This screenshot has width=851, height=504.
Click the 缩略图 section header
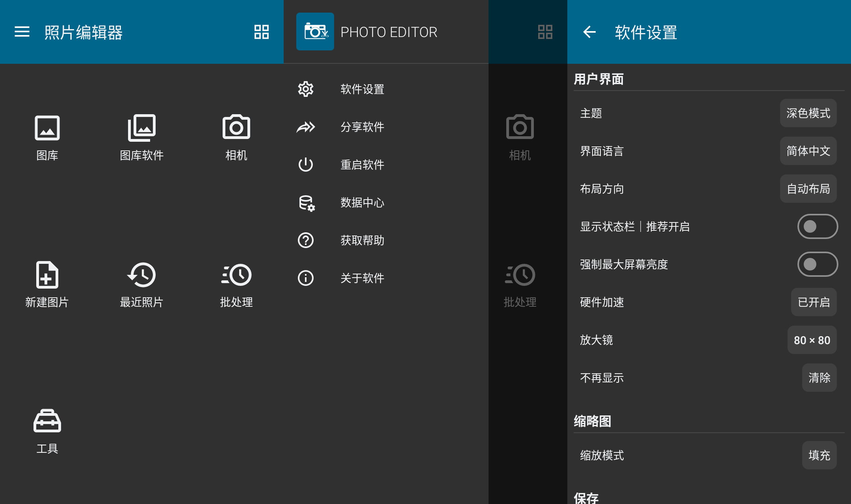click(x=593, y=421)
